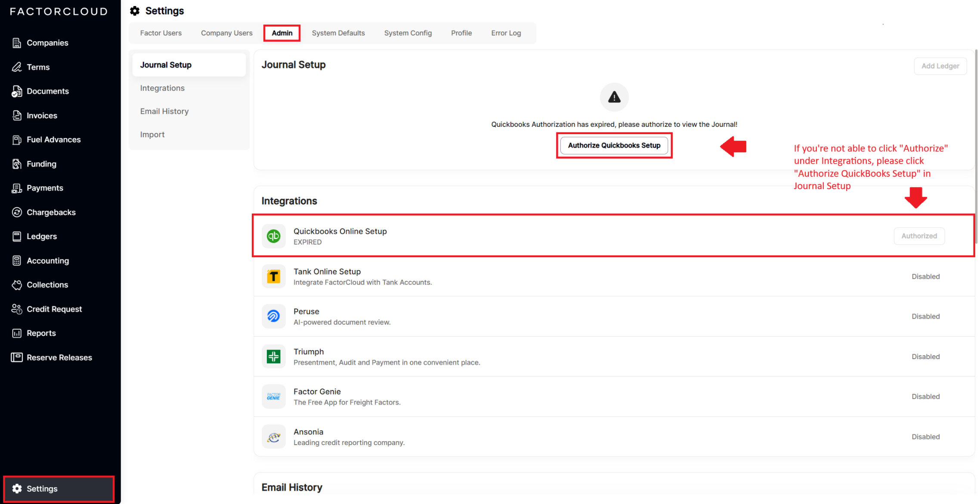Click the Settings gear icon in sidebar
This screenshot has height=504, width=980.
(x=17, y=489)
